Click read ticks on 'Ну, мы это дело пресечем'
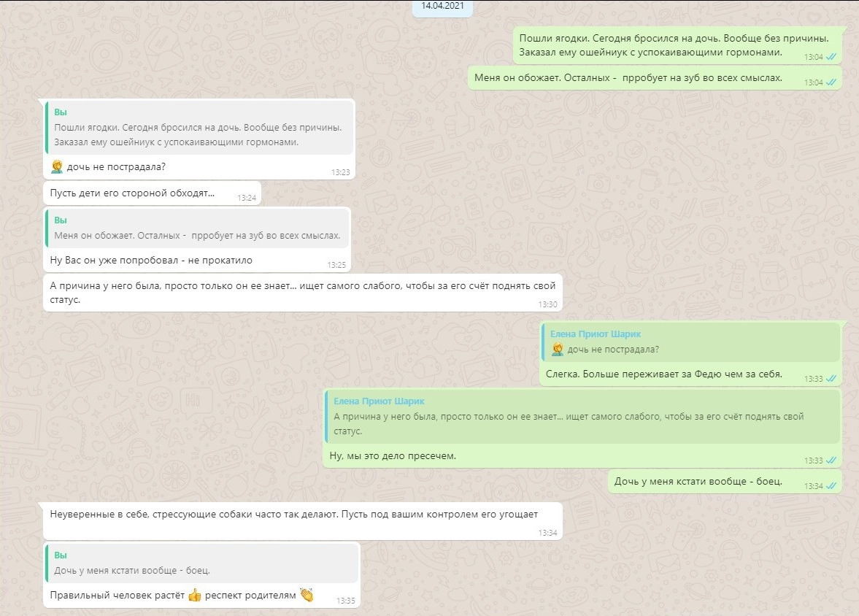The height and width of the screenshot is (616, 859). (831, 461)
